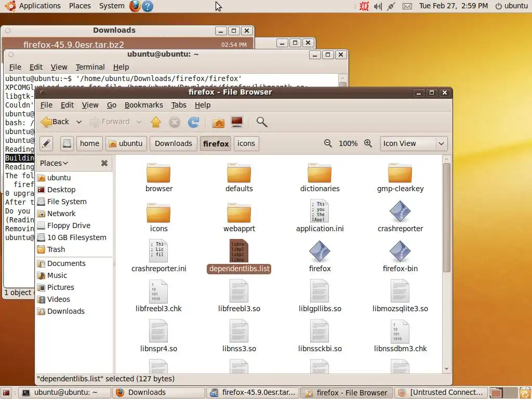Expand the Places sidebar selector
Image resolution: width=532 pixels, height=399 pixels.
tap(54, 163)
